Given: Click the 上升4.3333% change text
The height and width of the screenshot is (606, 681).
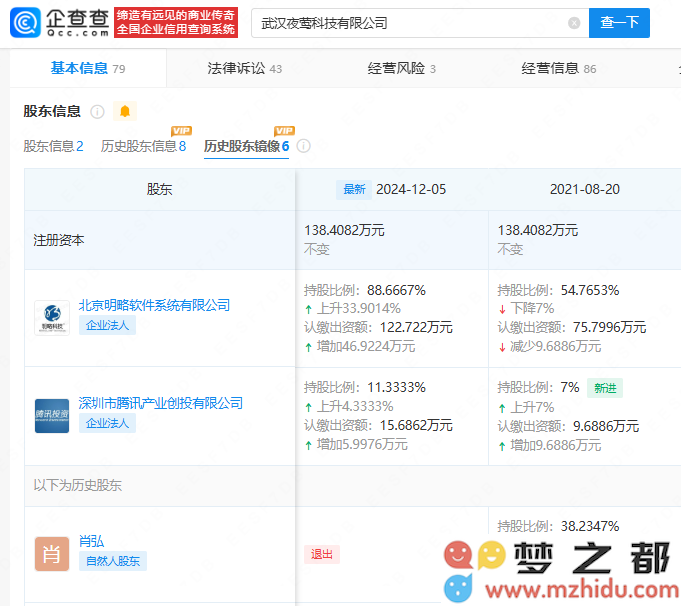Looking at the screenshot, I should pyautogui.click(x=355, y=406).
